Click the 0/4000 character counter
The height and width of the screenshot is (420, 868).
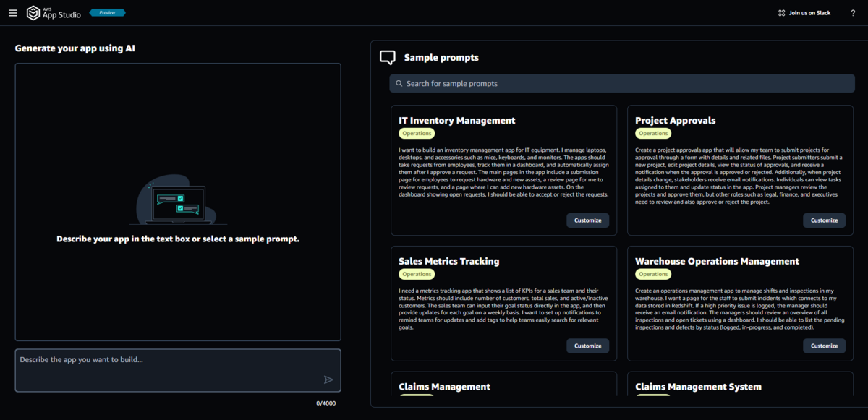[x=325, y=403]
